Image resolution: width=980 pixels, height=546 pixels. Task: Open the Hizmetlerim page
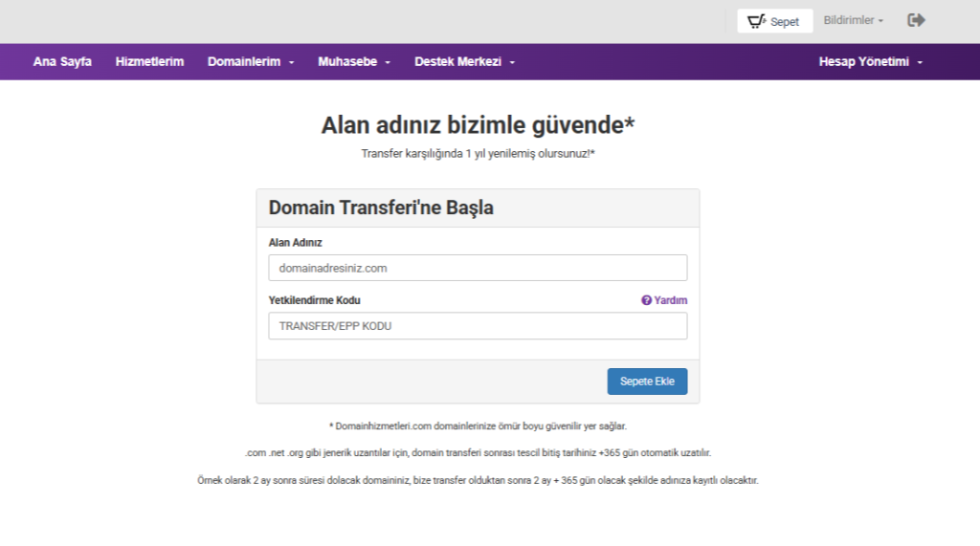pos(149,61)
